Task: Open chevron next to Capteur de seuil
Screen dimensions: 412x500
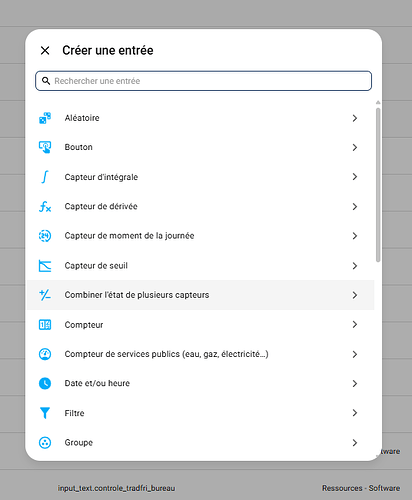Action: coord(355,266)
